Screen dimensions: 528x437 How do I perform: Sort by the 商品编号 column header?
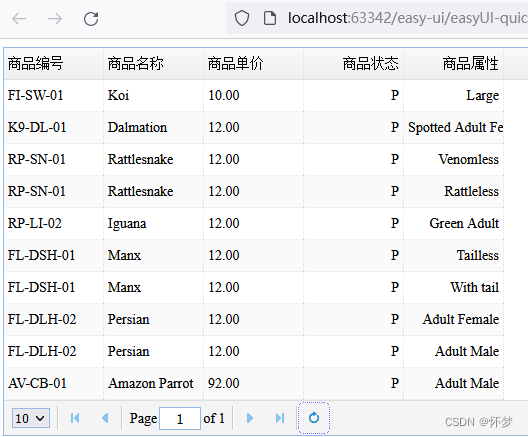(x=54, y=64)
